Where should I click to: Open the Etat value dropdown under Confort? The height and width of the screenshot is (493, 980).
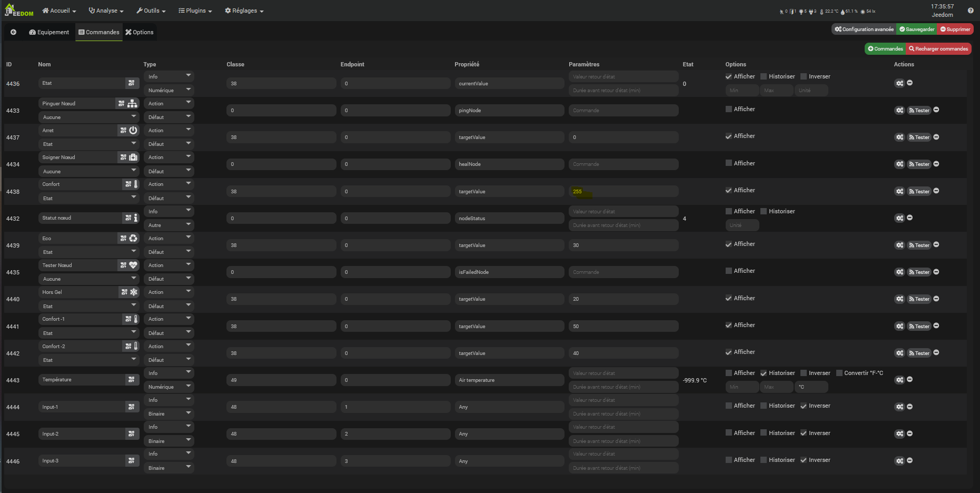coord(88,198)
